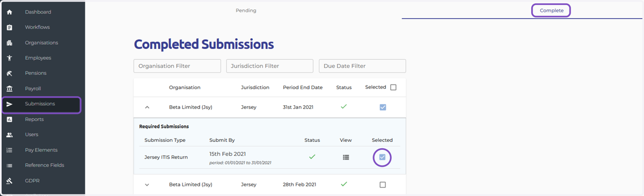Screen dimensions: 644x196
Task: Click the Reference Fields list icon
Action: point(9,165)
